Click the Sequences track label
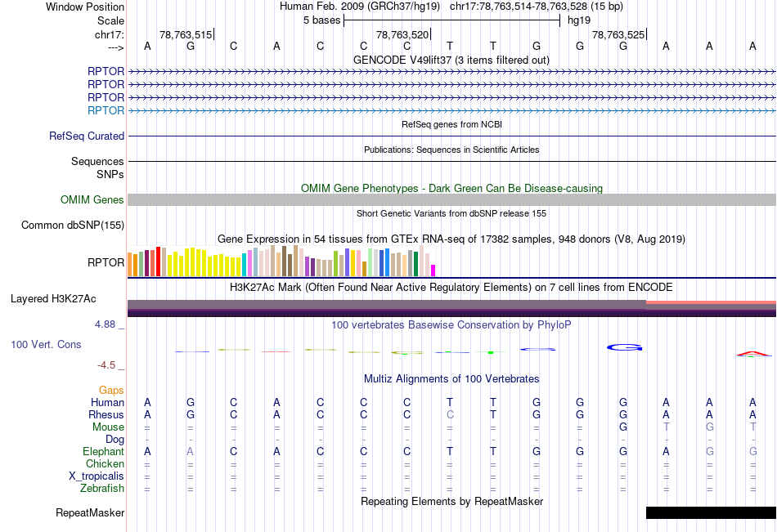 (x=97, y=162)
